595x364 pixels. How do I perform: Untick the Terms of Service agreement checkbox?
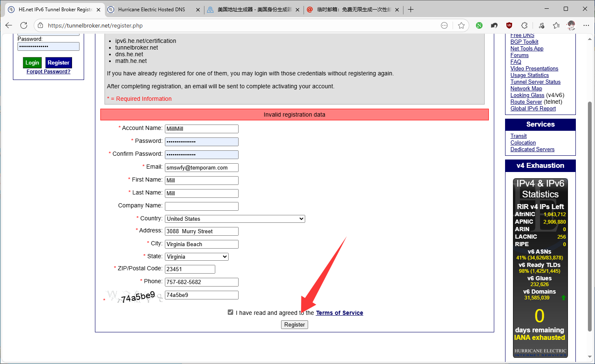click(230, 312)
